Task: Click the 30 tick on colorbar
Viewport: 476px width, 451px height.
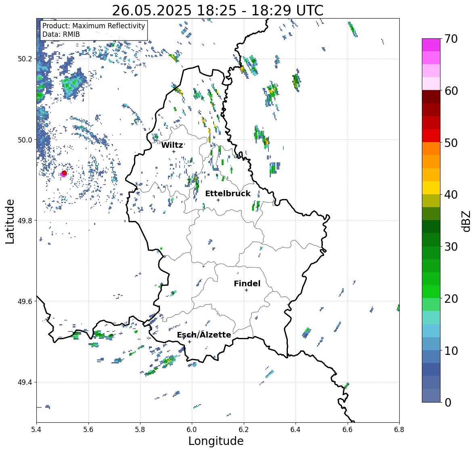Action: 451,247
